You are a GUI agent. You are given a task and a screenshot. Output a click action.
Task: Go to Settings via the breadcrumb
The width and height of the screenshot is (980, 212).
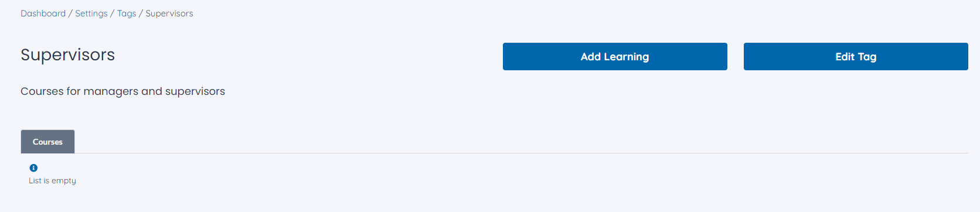91,13
